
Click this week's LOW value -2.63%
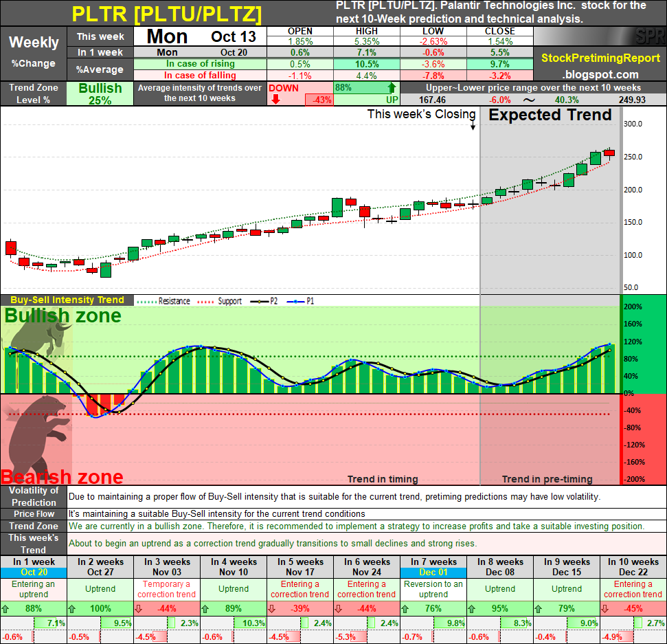(433, 41)
